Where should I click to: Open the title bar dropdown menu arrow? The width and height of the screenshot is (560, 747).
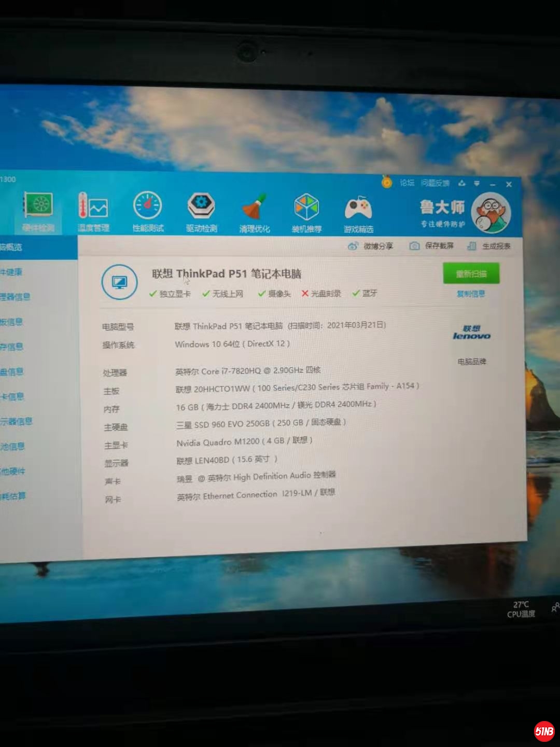tap(477, 184)
